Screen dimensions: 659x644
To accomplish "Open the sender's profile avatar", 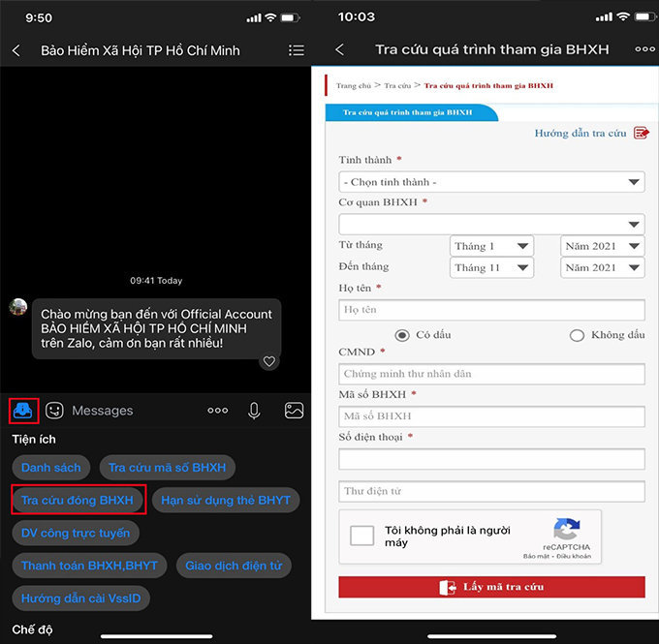I will pyautogui.click(x=18, y=307).
